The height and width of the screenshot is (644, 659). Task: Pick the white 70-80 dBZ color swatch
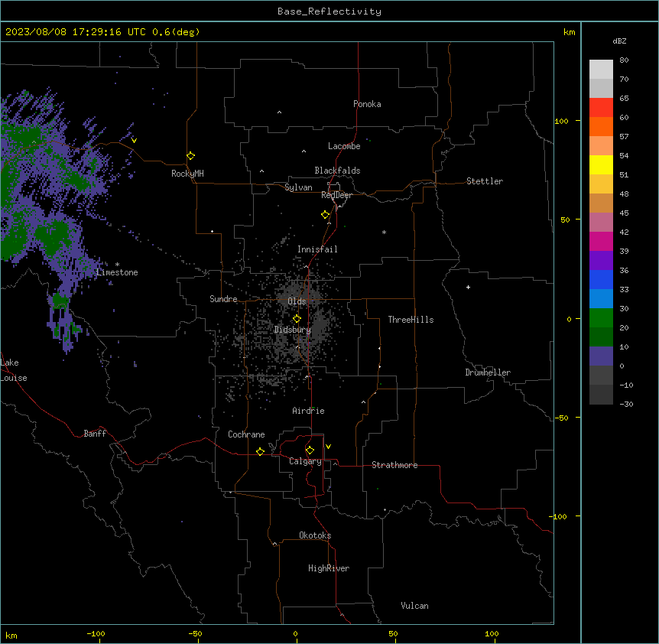pyautogui.click(x=601, y=70)
